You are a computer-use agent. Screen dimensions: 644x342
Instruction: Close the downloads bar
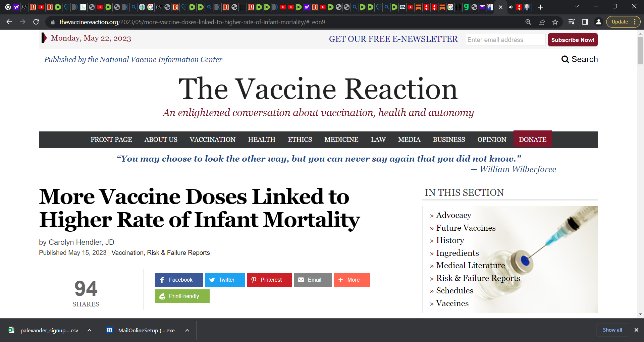[x=636, y=330]
